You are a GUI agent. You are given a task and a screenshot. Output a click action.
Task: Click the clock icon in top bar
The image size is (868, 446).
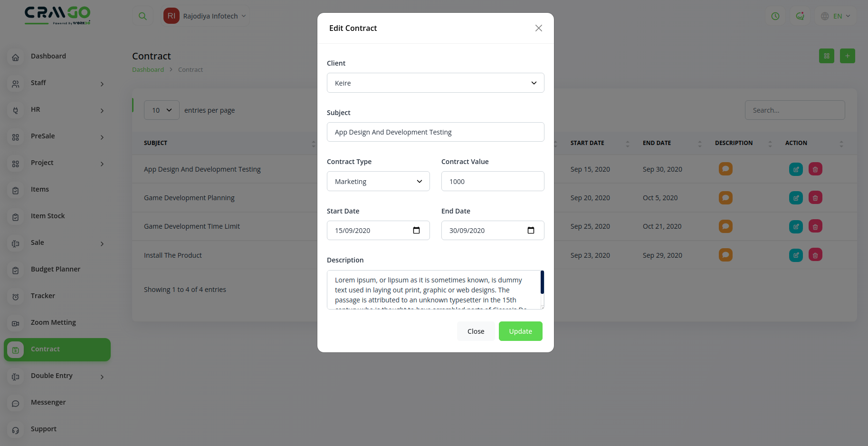[775, 16]
